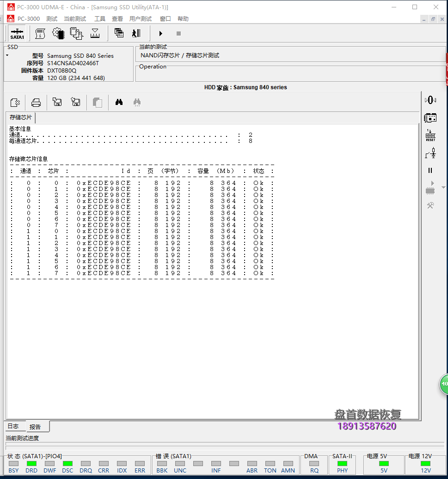Click the greyed copy pages icon
Viewport: 448px width, 479px height.
point(98,102)
